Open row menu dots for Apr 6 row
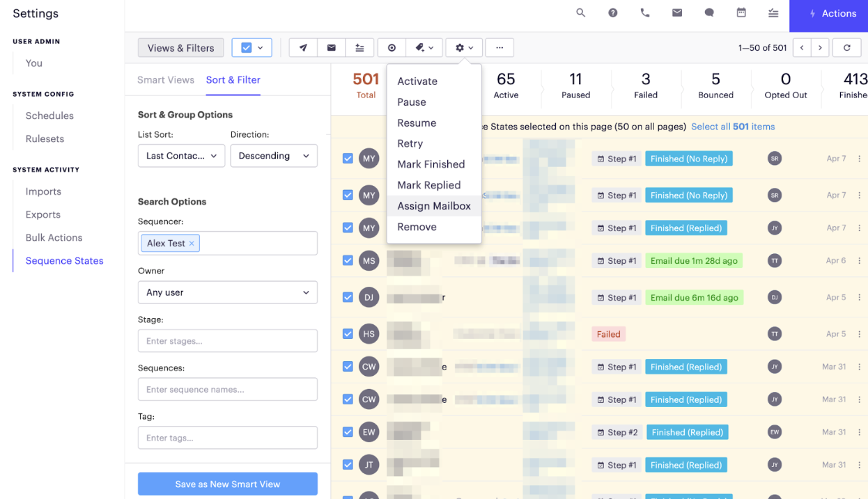This screenshot has height=499, width=868. pyautogui.click(x=860, y=260)
